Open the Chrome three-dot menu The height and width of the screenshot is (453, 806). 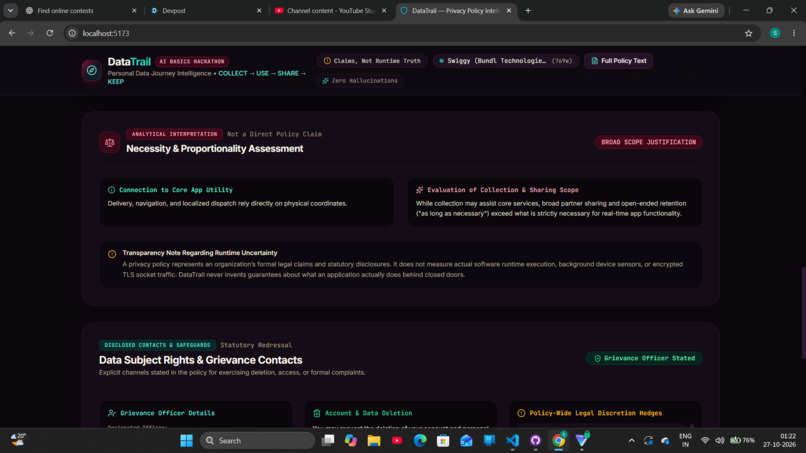794,33
